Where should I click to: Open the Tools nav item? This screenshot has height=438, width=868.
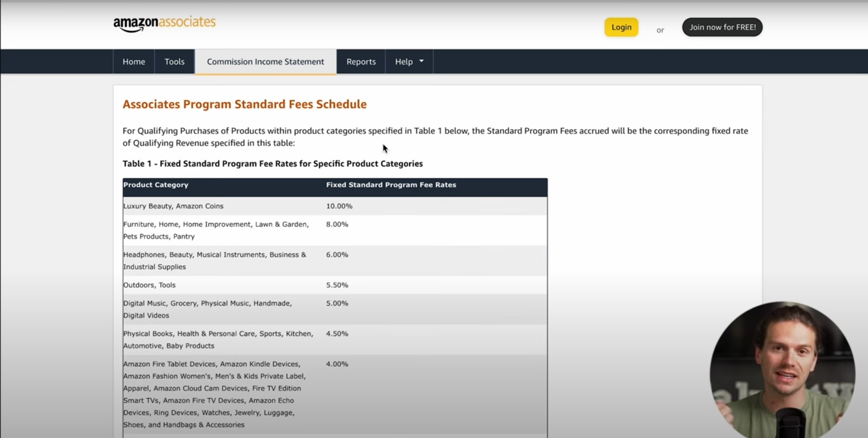(174, 62)
